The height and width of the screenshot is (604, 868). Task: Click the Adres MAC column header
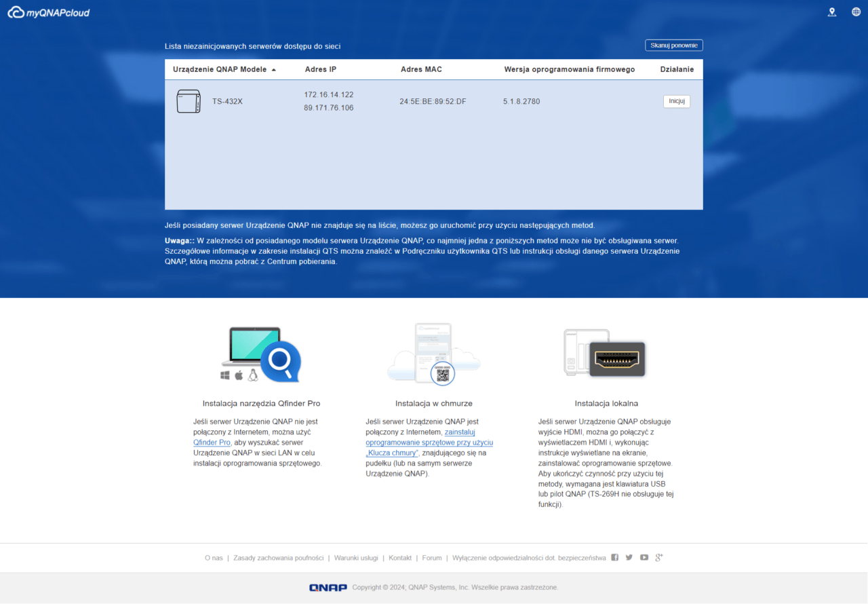click(421, 70)
